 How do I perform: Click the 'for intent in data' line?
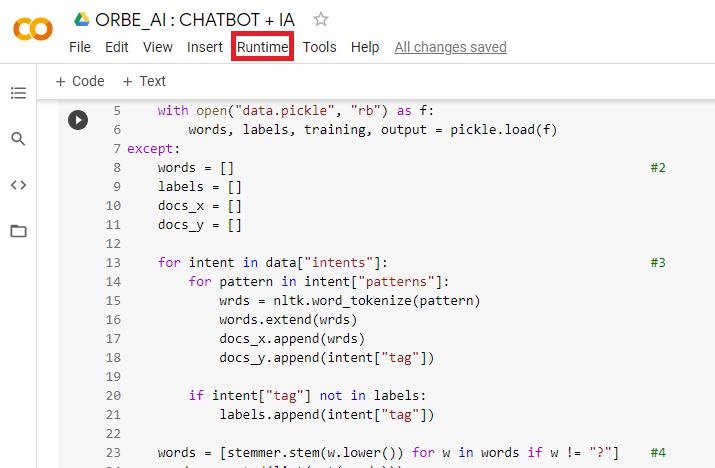tap(273, 263)
